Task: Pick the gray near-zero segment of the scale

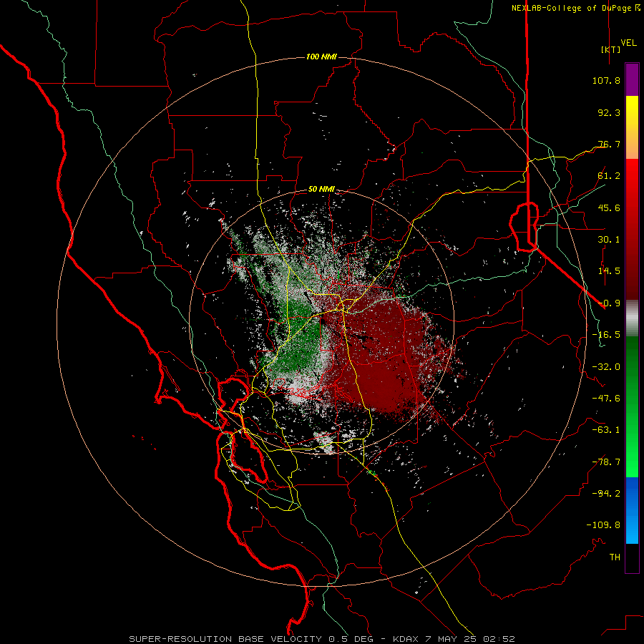Action: [x=632, y=318]
